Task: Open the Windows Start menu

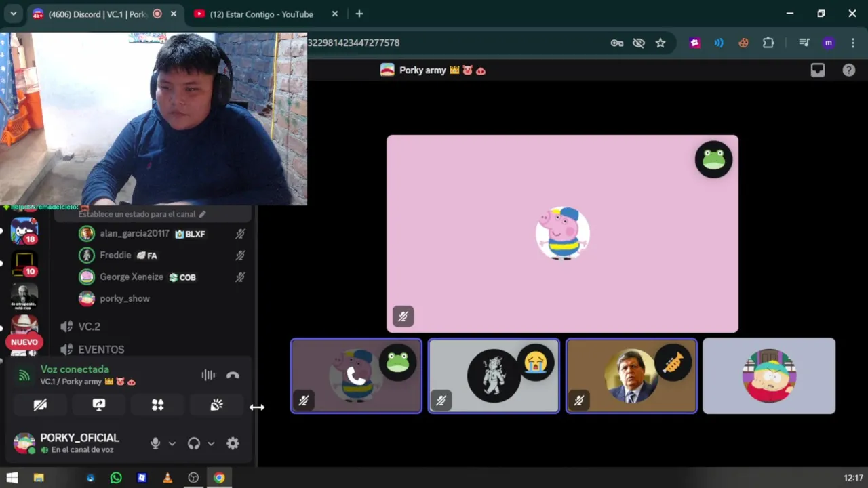Action: click(12, 478)
